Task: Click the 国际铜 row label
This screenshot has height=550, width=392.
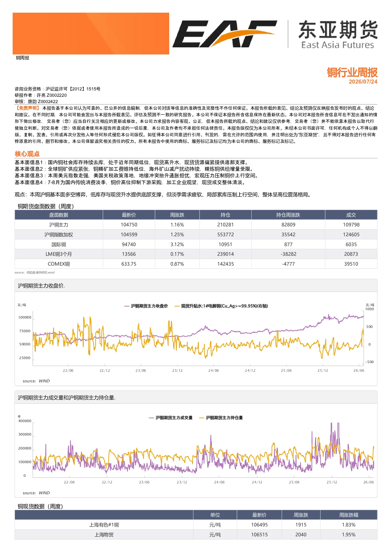Action: 59,244
